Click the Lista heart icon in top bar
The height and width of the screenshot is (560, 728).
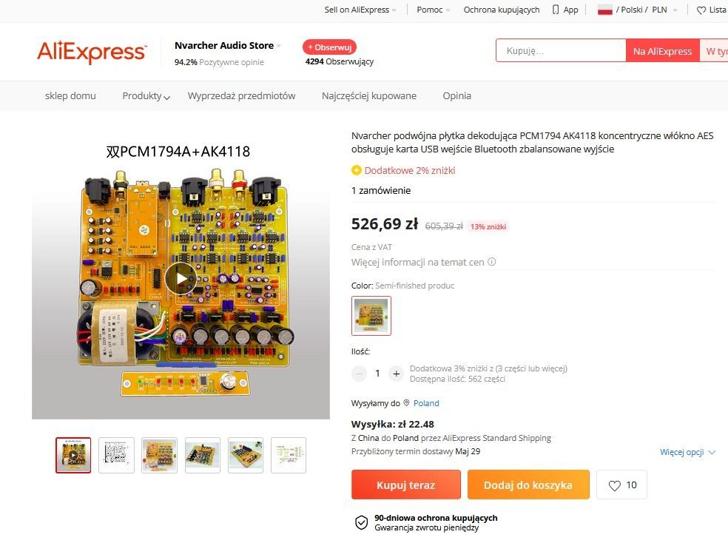701,10
